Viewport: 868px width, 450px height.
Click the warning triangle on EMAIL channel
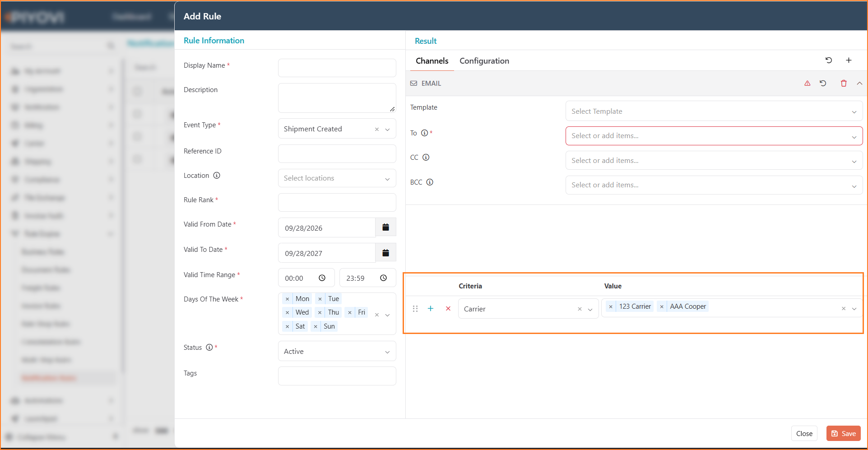click(807, 84)
